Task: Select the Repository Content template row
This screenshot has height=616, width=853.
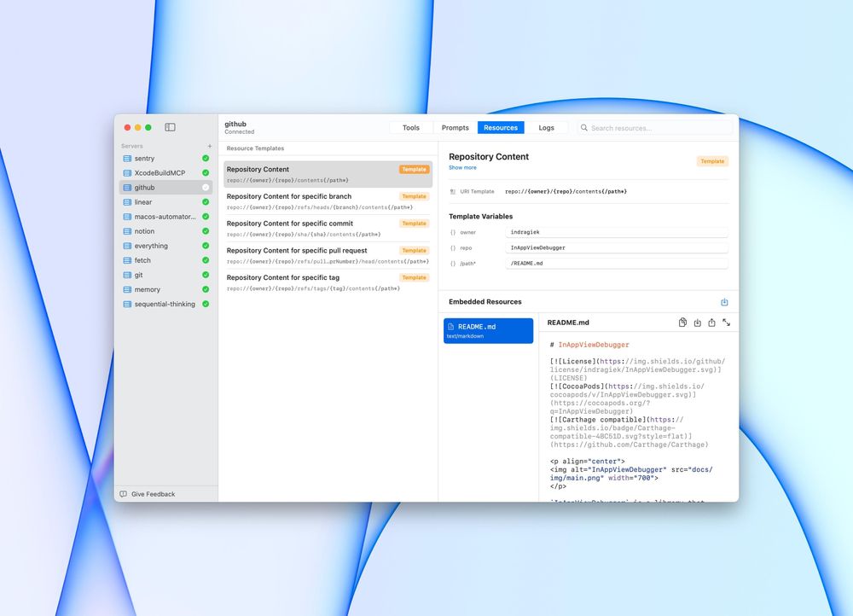Action: (x=328, y=174)
